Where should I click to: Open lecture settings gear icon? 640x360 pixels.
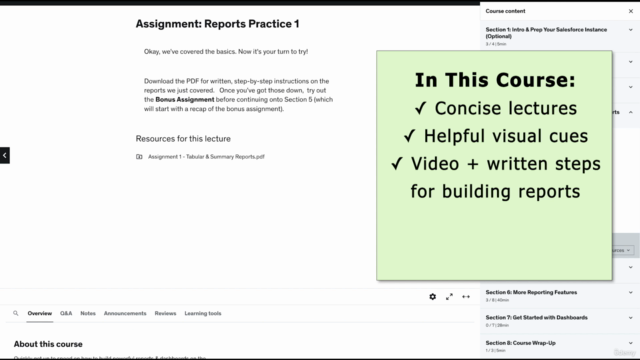point(433,297)
